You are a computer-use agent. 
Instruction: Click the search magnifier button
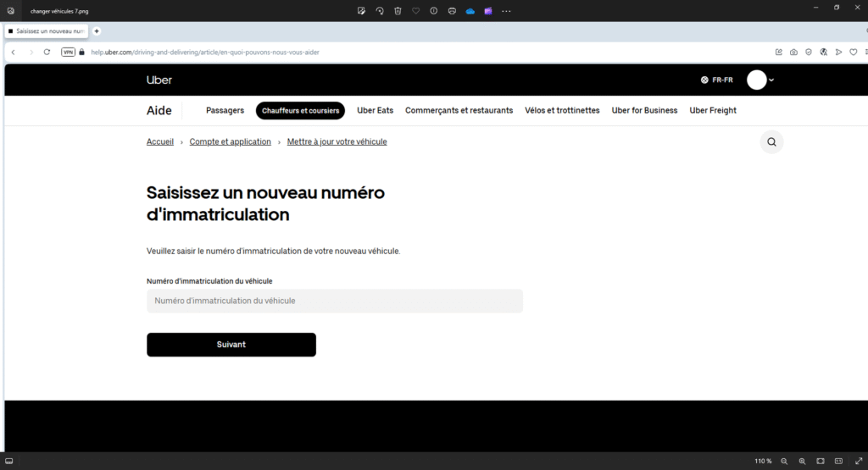pyautogui.click(x=771, y=142)
